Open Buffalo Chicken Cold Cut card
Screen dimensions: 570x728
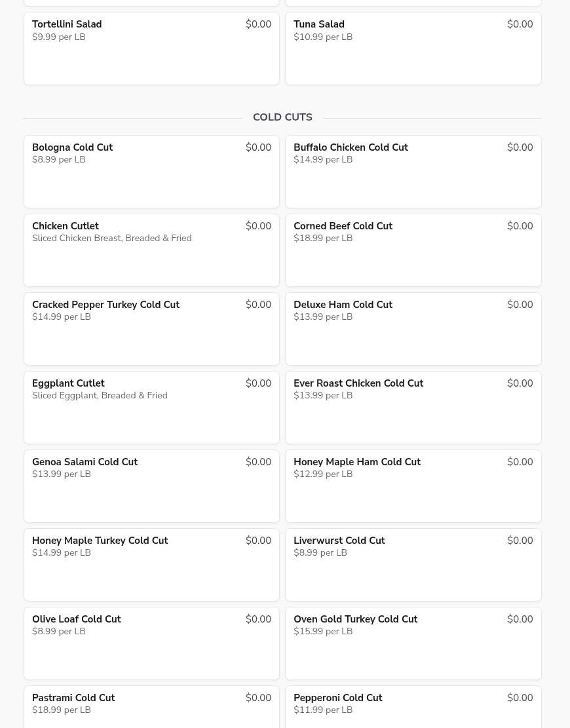[x=413, y=172]
